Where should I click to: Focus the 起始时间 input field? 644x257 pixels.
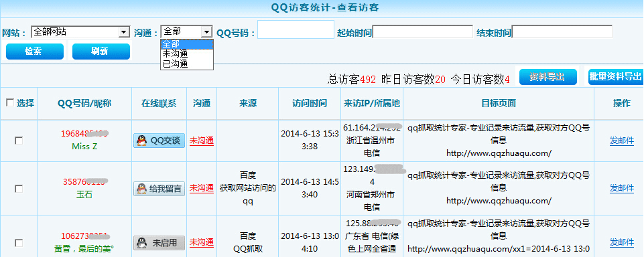pyautogui.click(x=423, y=31)
